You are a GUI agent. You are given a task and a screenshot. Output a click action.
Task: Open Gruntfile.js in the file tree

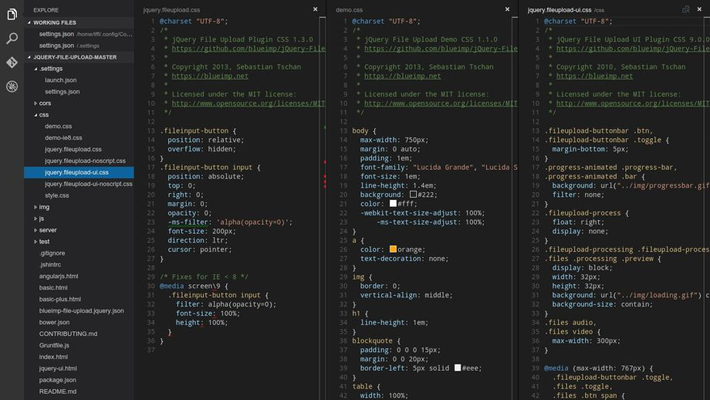click(54, 345)
